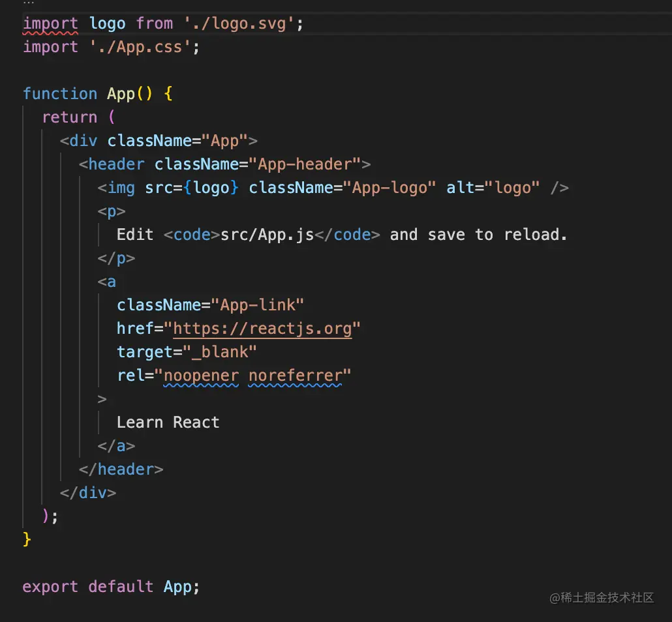Click the {logo} src expression
672x622 pixels.
(x=211, y=188)
